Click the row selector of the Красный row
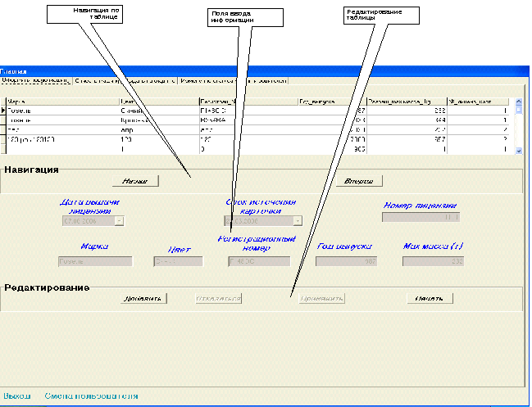Screen dimensions: 532x407 click(3, 120)
